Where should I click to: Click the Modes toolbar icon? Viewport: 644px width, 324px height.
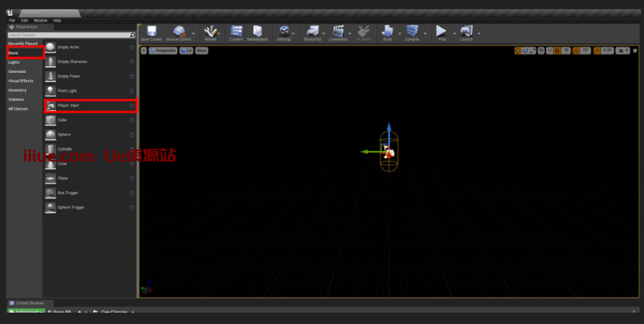point(211,32)
